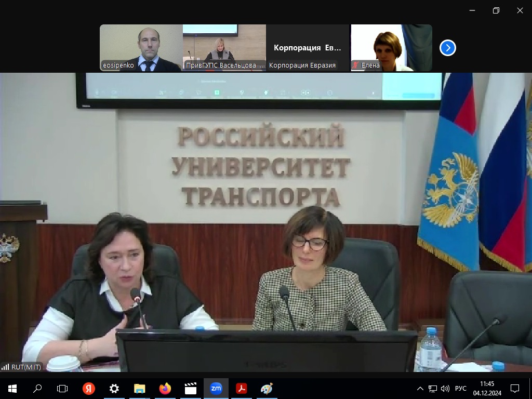Open Windows Settings gear in taskbar

point(114,388)
